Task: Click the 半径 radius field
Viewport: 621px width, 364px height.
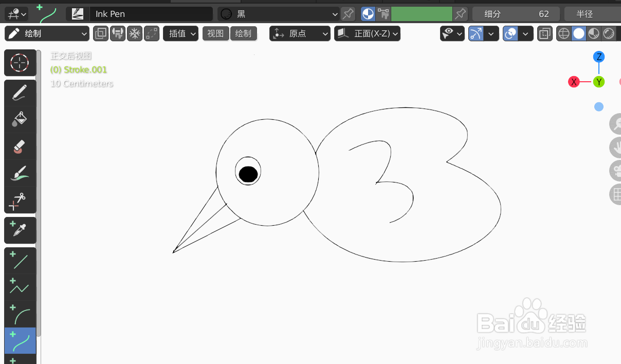Action: coord(592,14)
